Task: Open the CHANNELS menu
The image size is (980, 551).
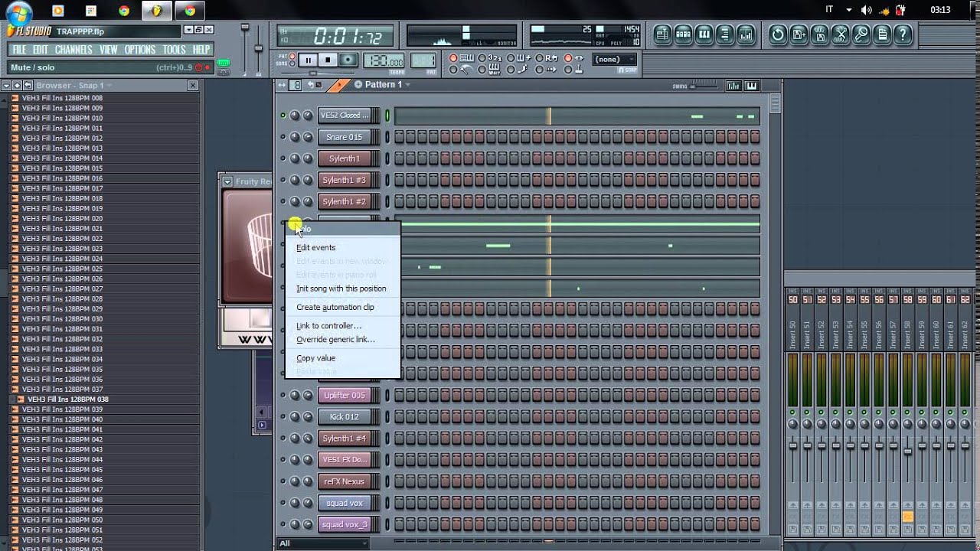Action: coord(73,50)
